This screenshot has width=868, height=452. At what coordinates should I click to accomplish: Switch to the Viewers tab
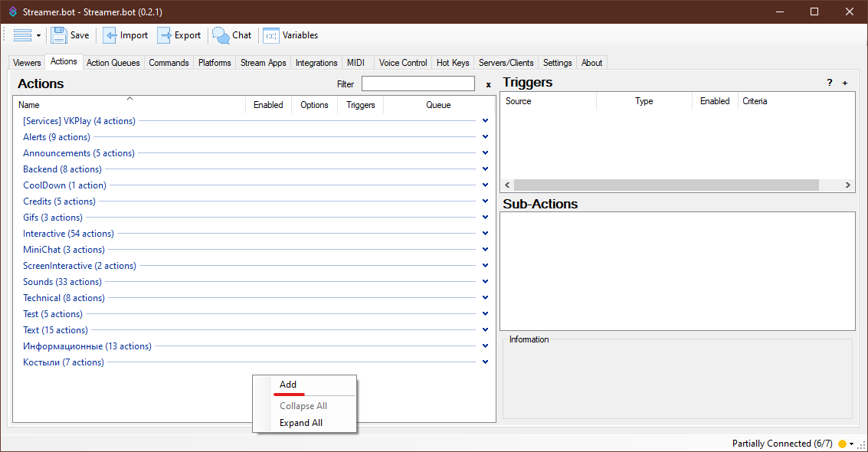pos(27,63)
